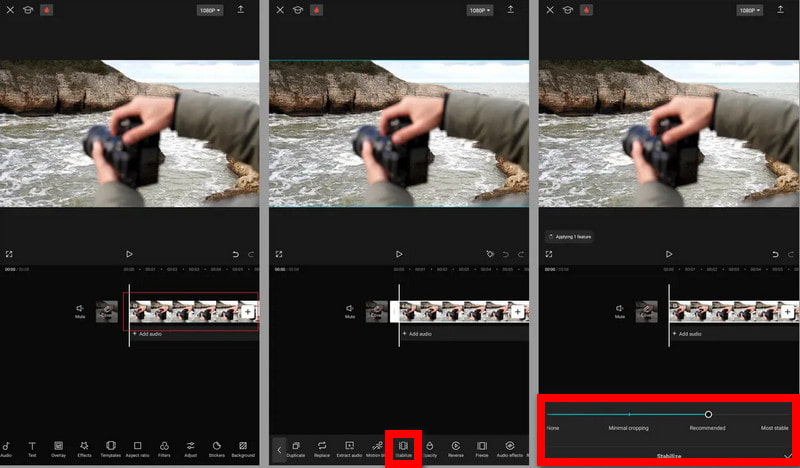Screen dimensions: 800x468
Task: Click Add audio in right screenshot timeline
Action: pos(687,334)
